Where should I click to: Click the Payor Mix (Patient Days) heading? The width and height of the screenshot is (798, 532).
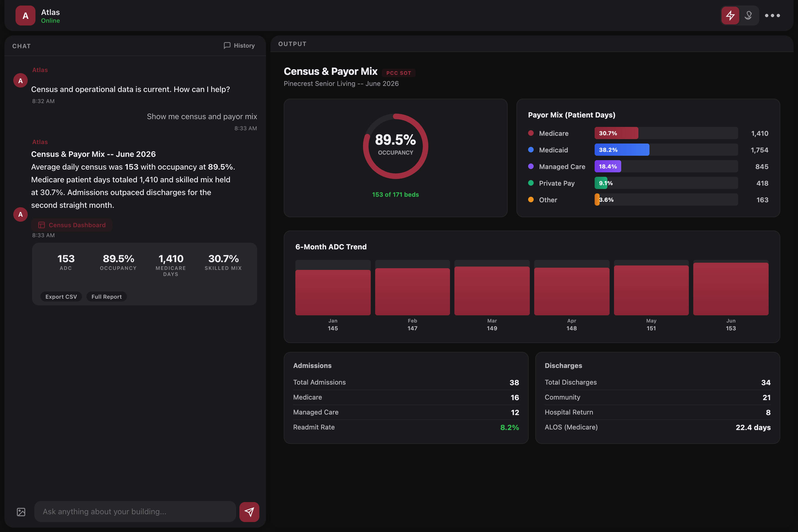pos(572,115)
